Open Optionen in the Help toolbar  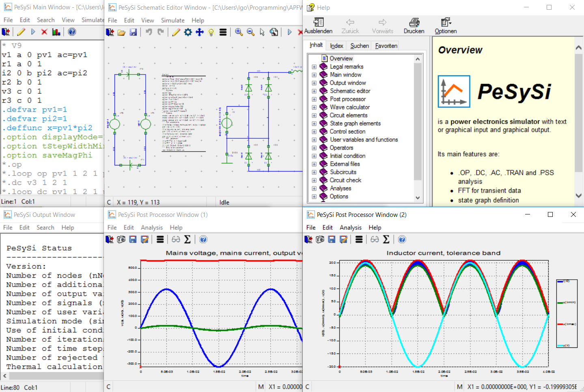446,26
